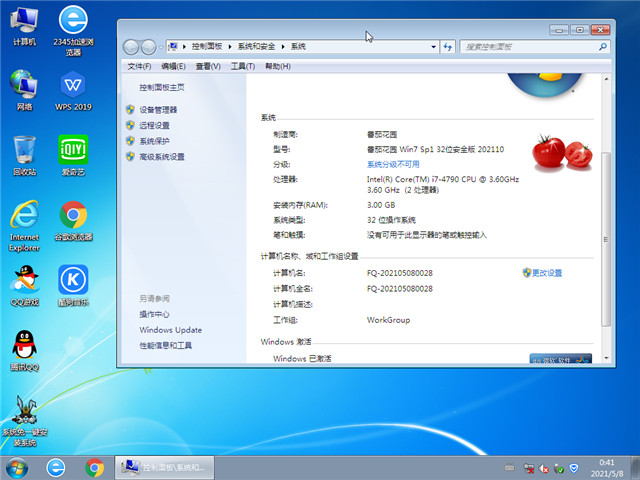The width and height of the screenshot is (640, 480).
Task: Click the 3.00 GB RAM value
Action: tap(381, 205)
